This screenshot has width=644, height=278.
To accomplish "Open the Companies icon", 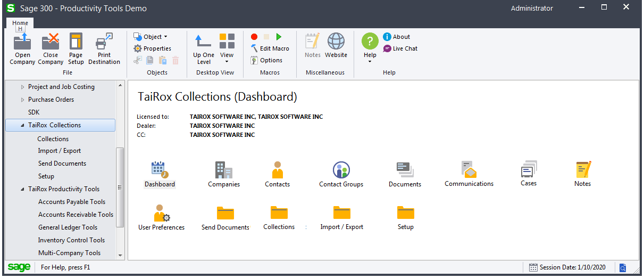I will pos(224,170).
